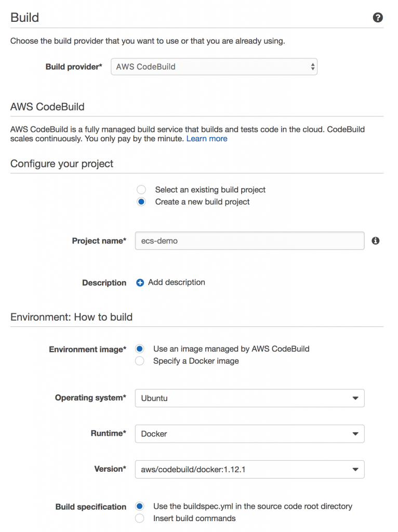Click the help question mark icon
Screen dimensions: 398x532
pos(378,18)
